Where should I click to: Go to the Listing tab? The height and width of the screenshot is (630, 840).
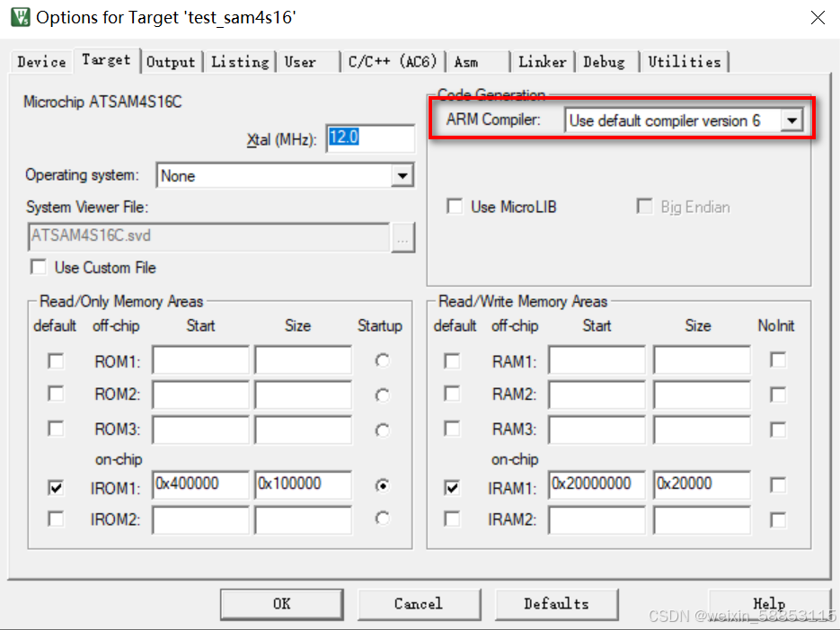[x=240, y=62]
